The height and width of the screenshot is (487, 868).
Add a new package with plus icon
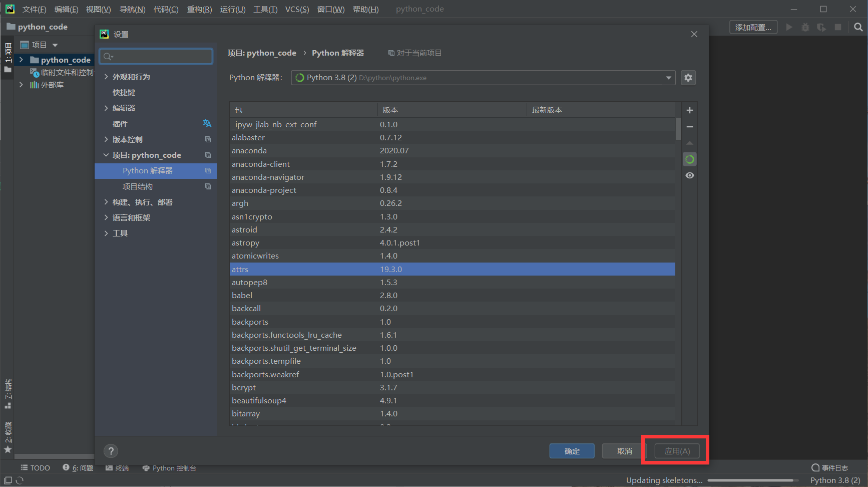[x=690, y=110]
